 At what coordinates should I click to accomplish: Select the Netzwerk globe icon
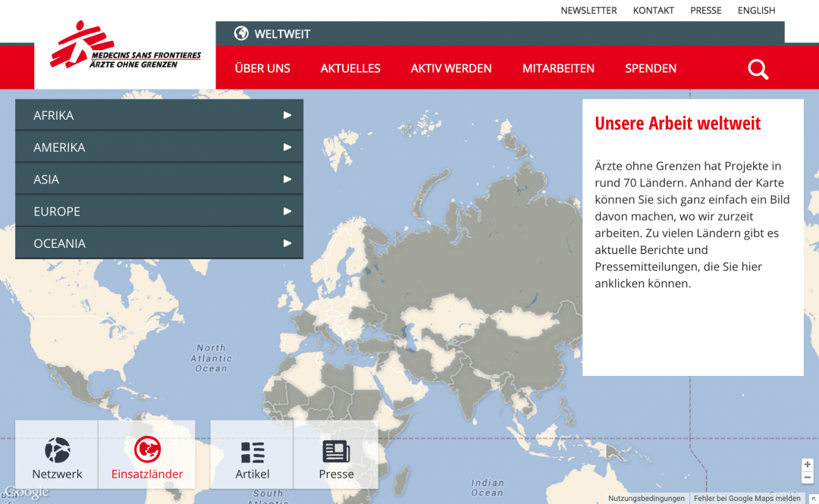click(57, 450)
